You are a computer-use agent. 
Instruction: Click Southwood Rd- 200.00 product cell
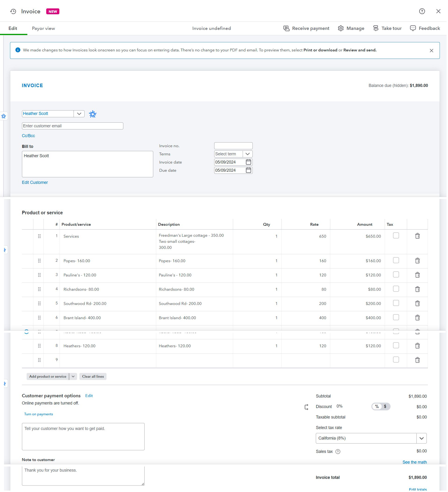(x=108, y=304)
